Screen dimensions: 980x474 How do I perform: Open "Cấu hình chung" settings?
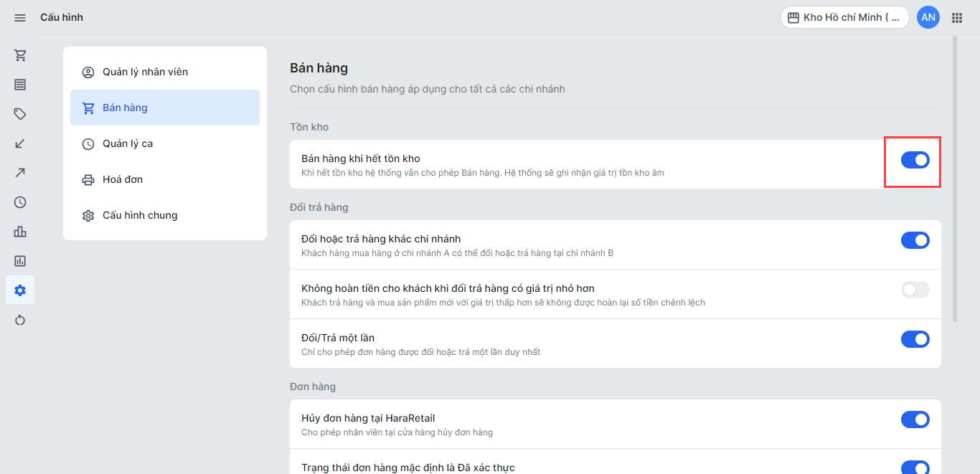(x=140, y=215)
